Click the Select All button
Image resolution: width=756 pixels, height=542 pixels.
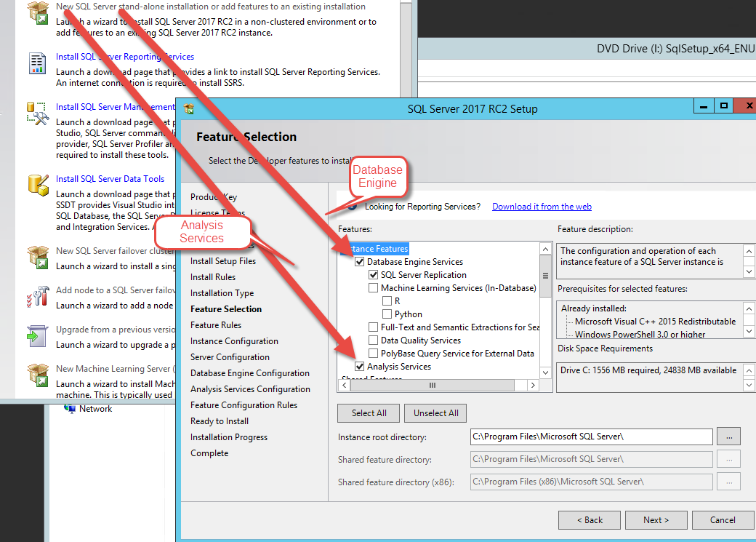[x=369, y=413]
